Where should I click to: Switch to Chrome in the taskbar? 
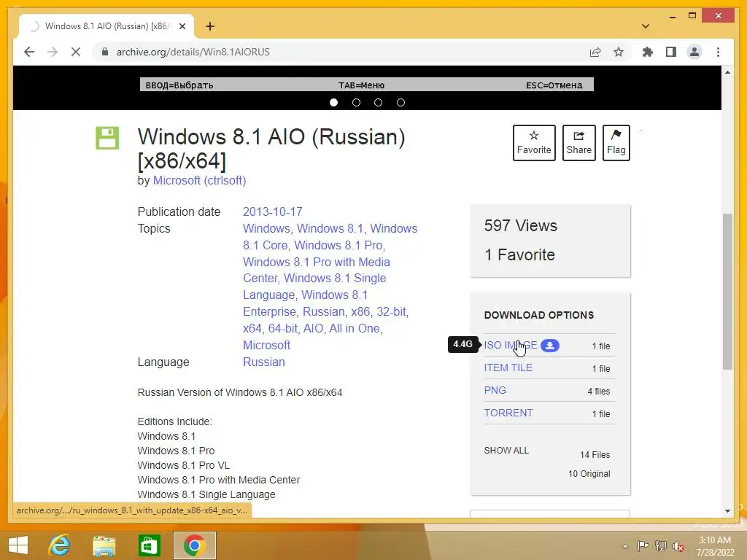tap(194, 545)
